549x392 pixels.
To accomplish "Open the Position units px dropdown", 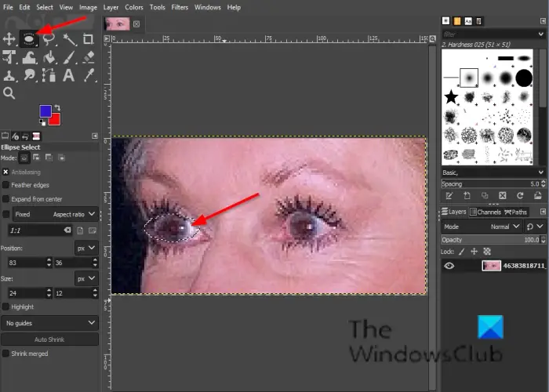I will 86,248.
